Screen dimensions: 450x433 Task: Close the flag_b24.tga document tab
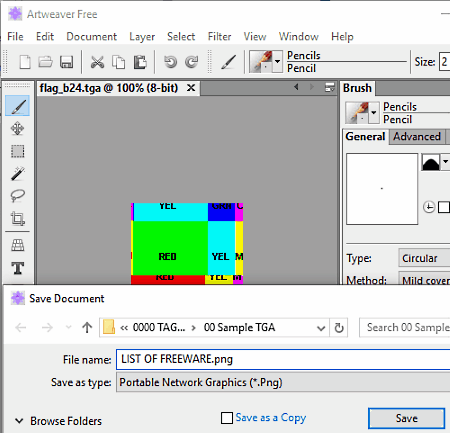[x=191, y=88]
